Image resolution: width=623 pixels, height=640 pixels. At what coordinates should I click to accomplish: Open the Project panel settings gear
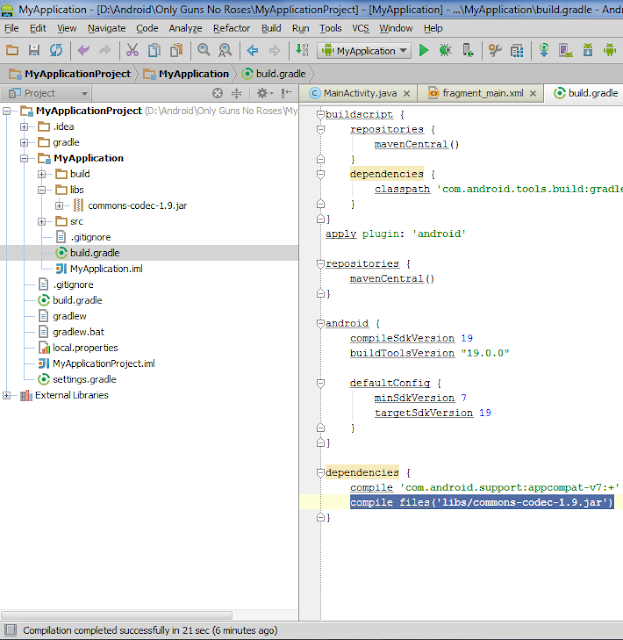[261, 93]
